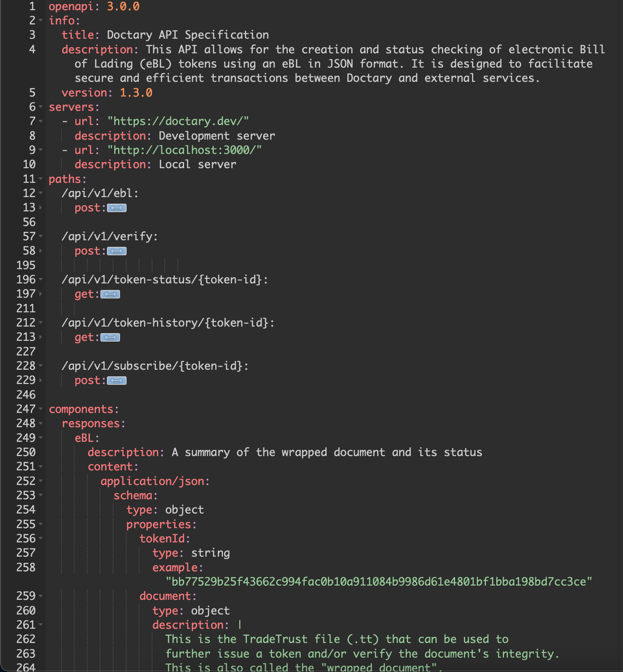This screenshot has height=672, width=623.
Task: Click the application/json: key
Action: tap(155, 481)
